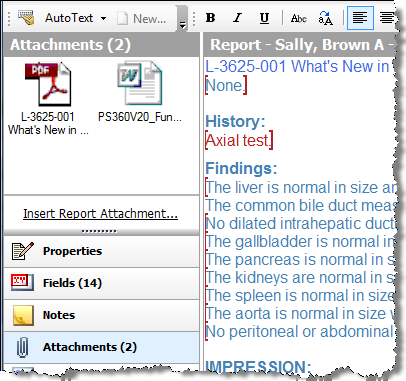Image resolution: width=406 pixels, height=381 pixels.
Task: Select the center alignment icon
Action: (387, 18)
